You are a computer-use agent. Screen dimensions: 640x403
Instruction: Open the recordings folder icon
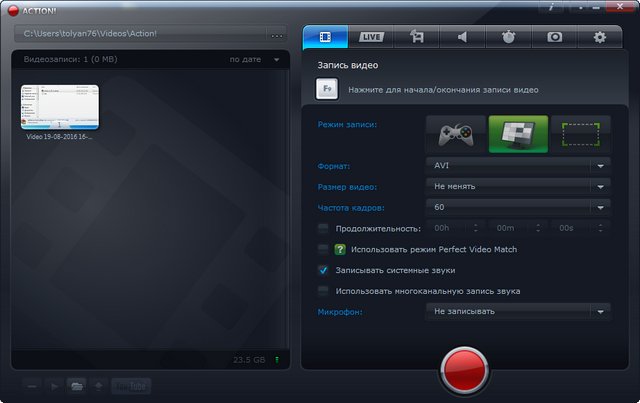point(76,385)
